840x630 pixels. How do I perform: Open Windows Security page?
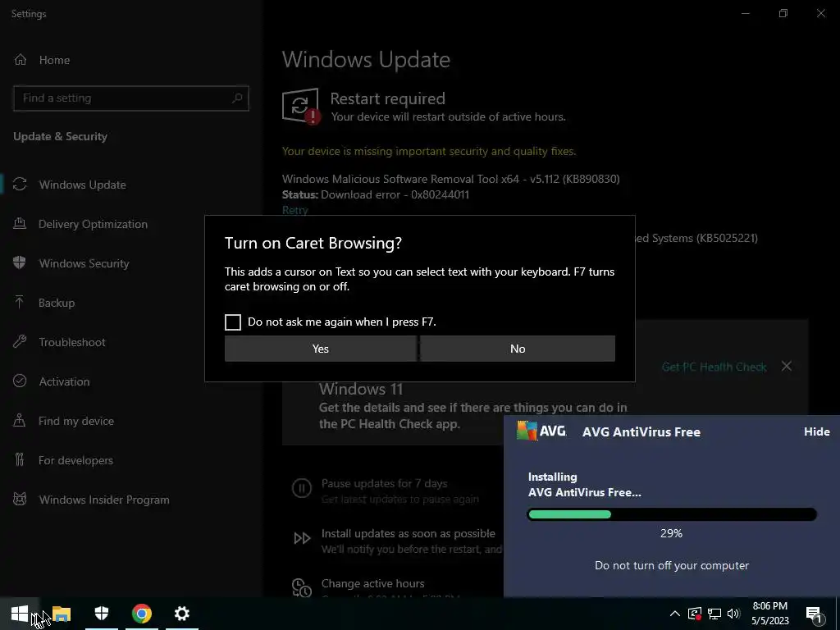coord(84,263)
